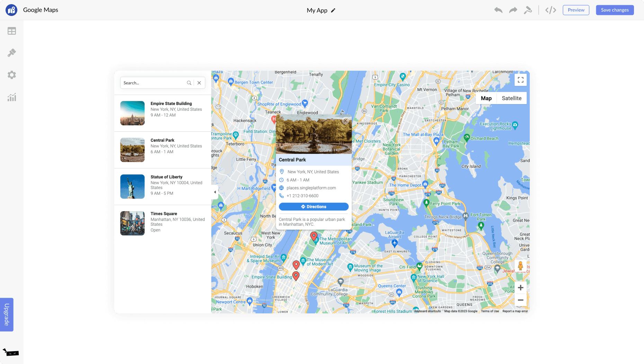Click the black icon at bottom-left corner
Screen dimensions: 644x364
click(11, 353)
